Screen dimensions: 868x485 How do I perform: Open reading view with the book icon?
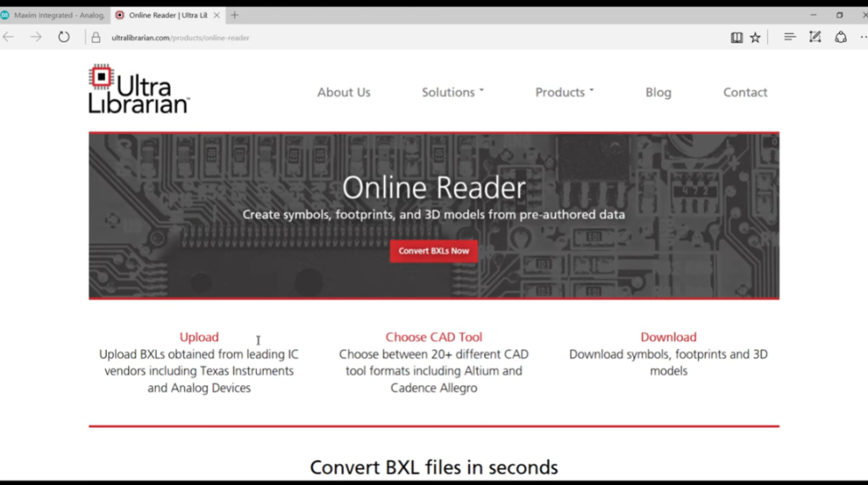coord(737,37)
